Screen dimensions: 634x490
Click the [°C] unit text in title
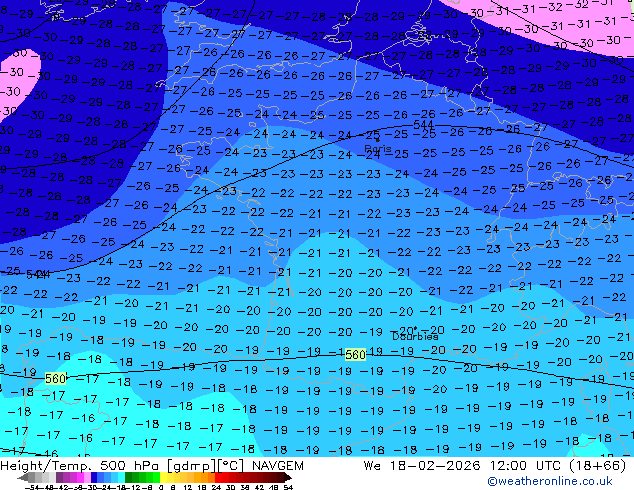[230, 465]
